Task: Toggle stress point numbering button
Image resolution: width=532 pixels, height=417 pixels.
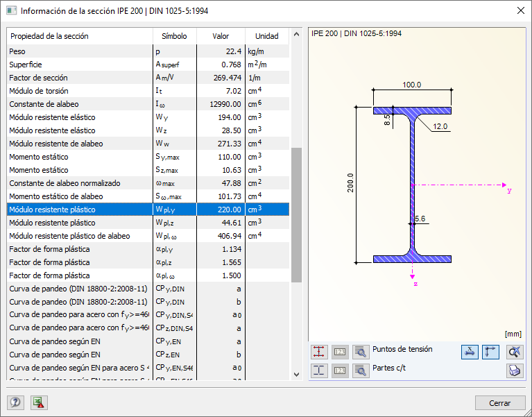Action: pyautogui.click(x=340, y=352)
